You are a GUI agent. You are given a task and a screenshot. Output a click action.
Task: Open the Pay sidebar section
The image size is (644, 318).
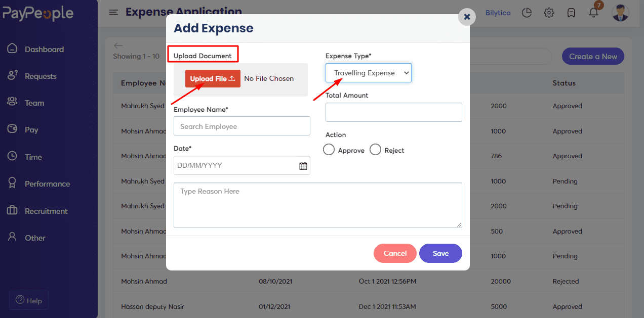tap(31, 130)
